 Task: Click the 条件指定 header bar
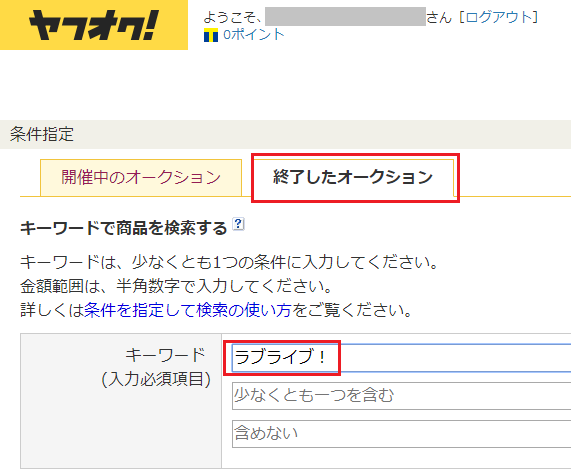286,134
